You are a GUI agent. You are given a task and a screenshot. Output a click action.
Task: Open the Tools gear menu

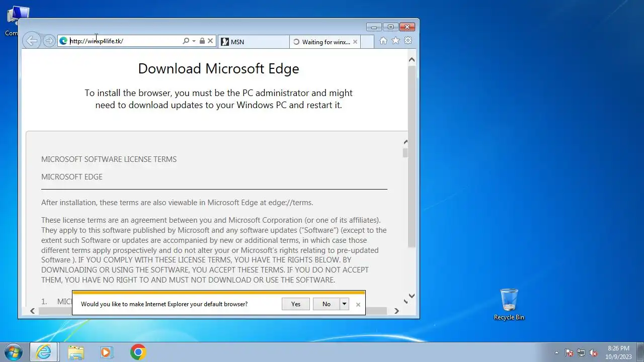click(x=408, y=41)
